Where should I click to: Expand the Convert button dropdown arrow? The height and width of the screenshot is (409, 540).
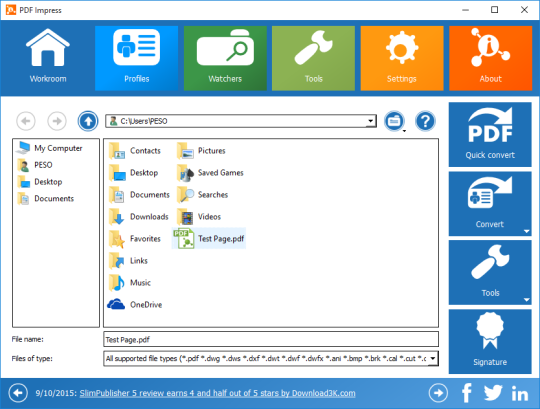526,231
